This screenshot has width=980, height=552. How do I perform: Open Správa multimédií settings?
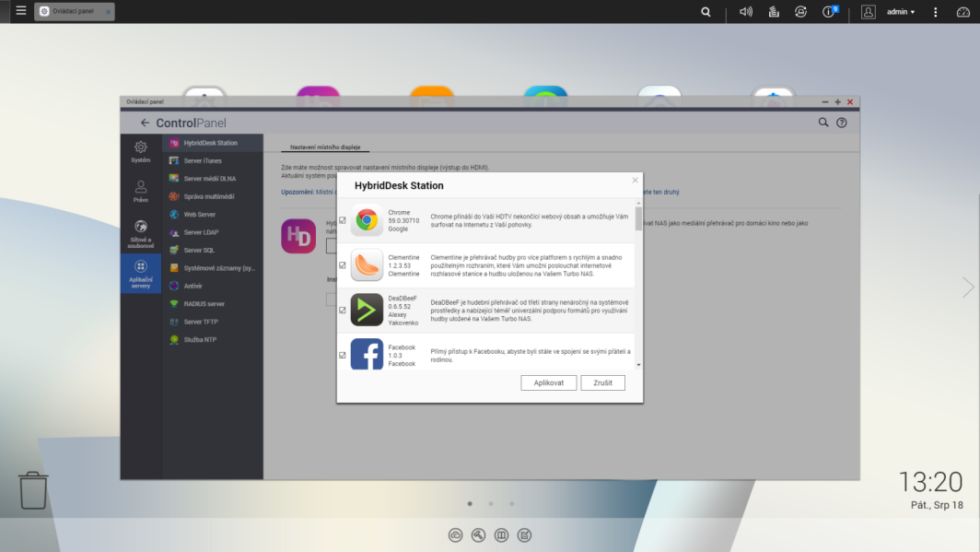click(x=213, y=196)
